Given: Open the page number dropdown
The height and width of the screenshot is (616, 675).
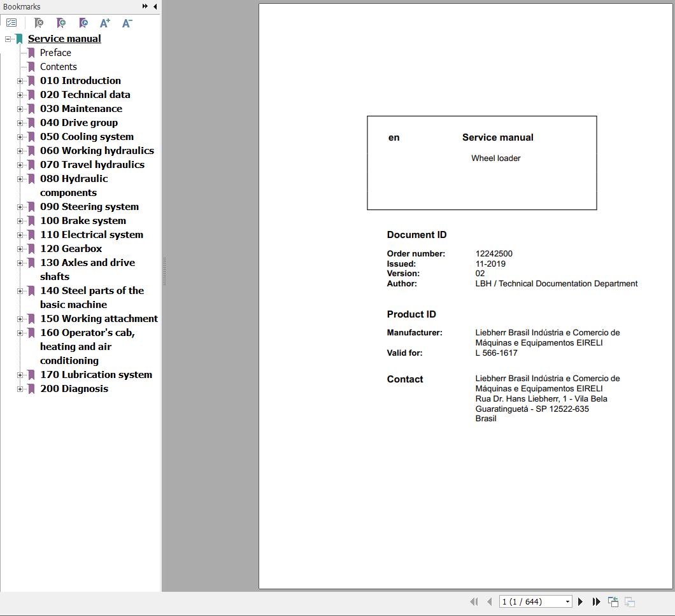Looking at the screenshot, I should (568, 601).
